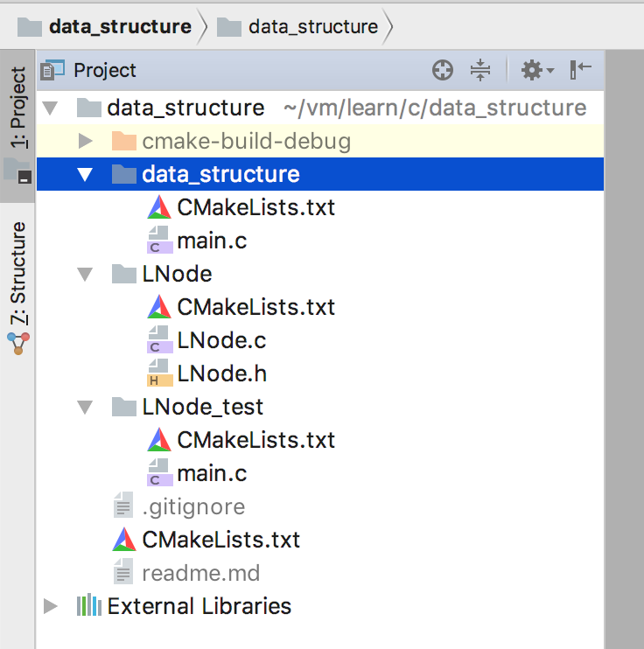Click the scroll from source crosshair icon
The image size is (644, 649).
(442, 70)
